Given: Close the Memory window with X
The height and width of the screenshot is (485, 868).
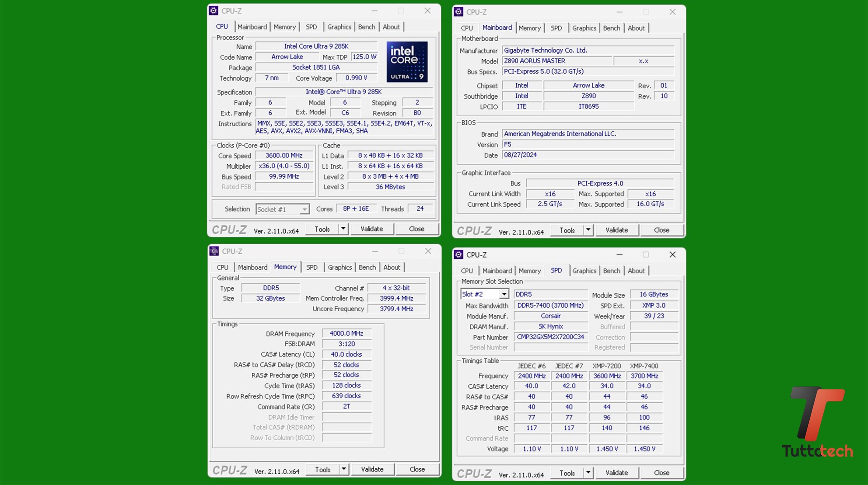Looking at the screenshot, I should click(428, 251).
